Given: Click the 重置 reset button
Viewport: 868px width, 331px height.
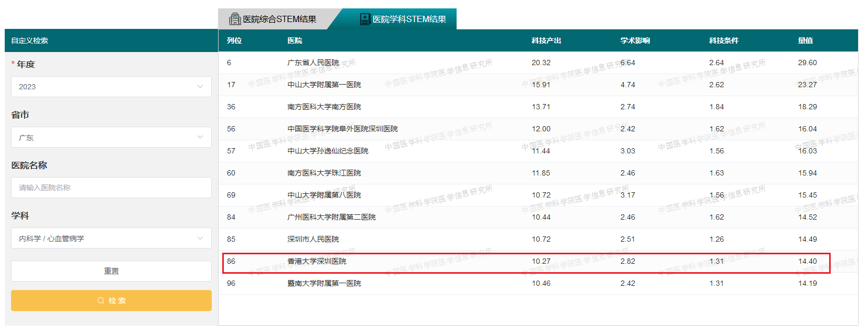Looking at the screenshot, I should click(x=111, y=271).
